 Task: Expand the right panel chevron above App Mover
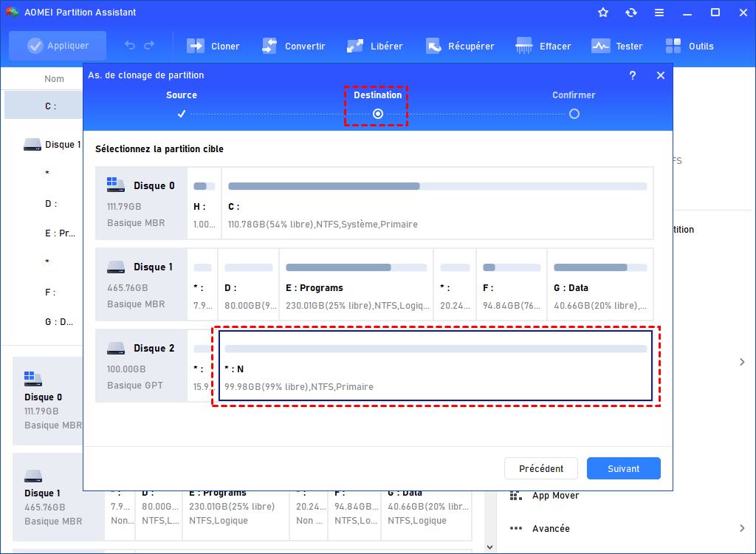tap(742, 362)
